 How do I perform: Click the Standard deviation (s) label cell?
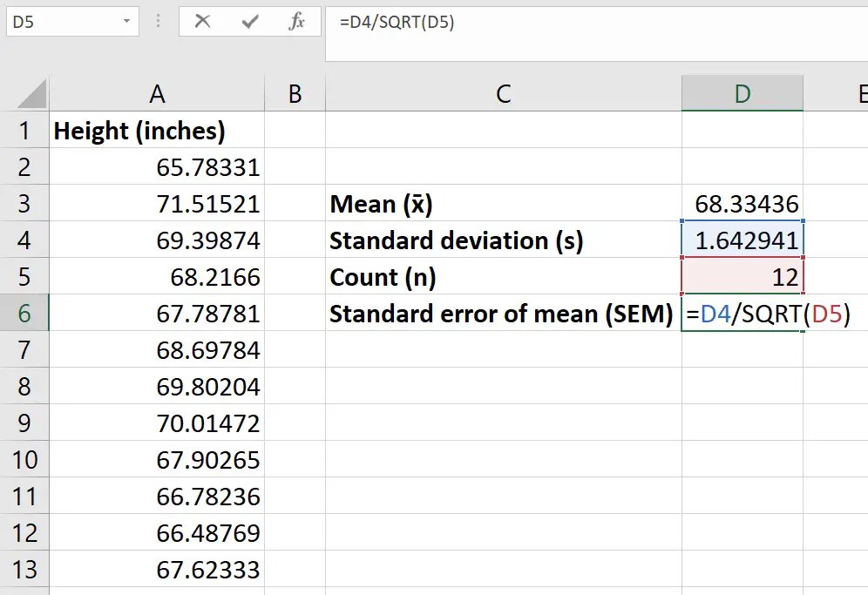(x=503, y=240)
